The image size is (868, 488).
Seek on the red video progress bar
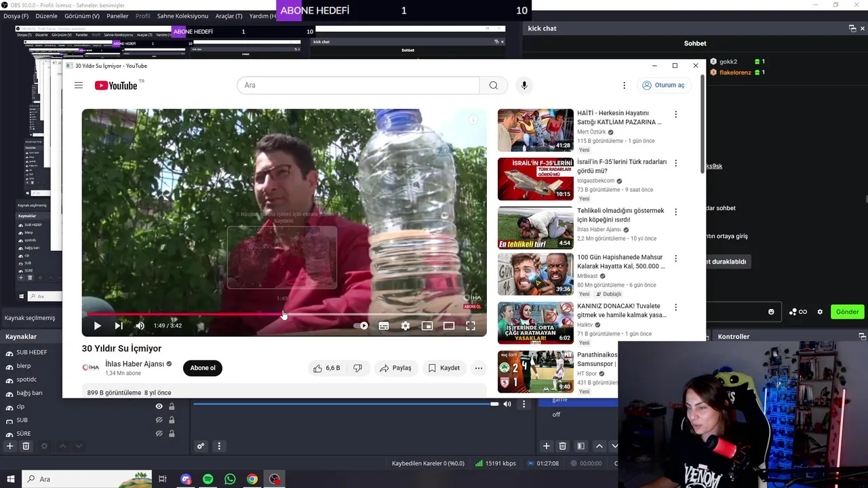pos(283,314)
